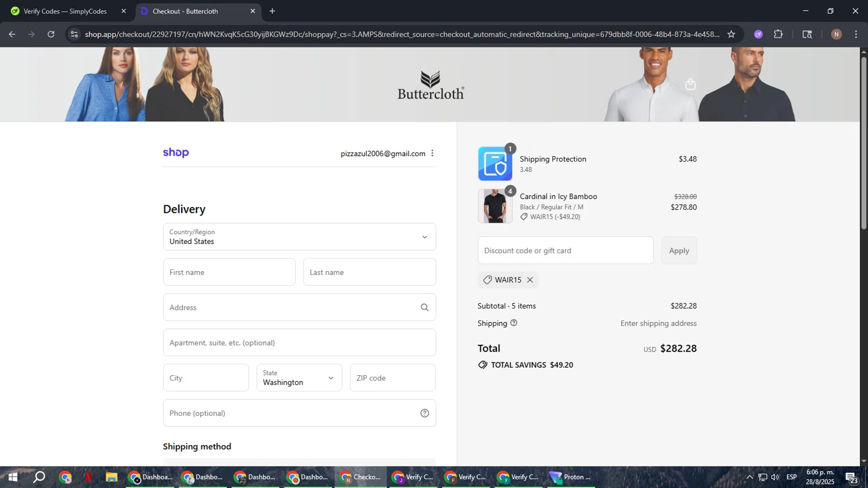Click the $282.28 total amount
868x488 pixels.
point(678,349)
